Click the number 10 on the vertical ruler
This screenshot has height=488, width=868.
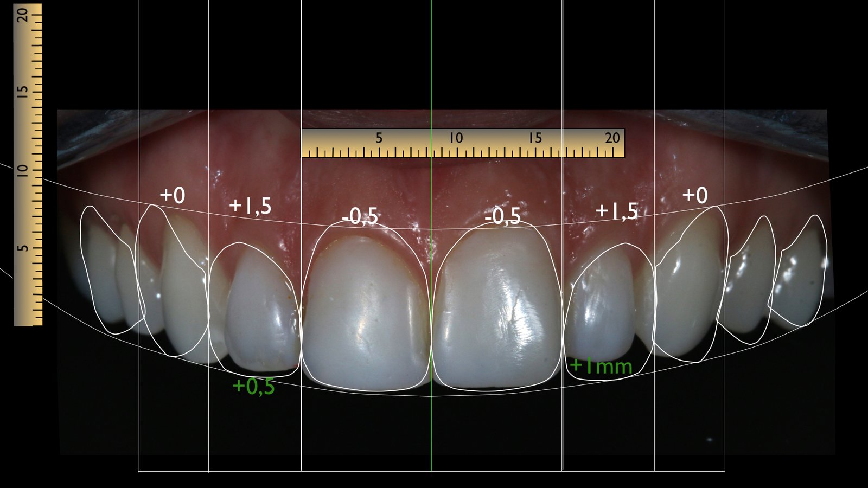click(22, 171)
